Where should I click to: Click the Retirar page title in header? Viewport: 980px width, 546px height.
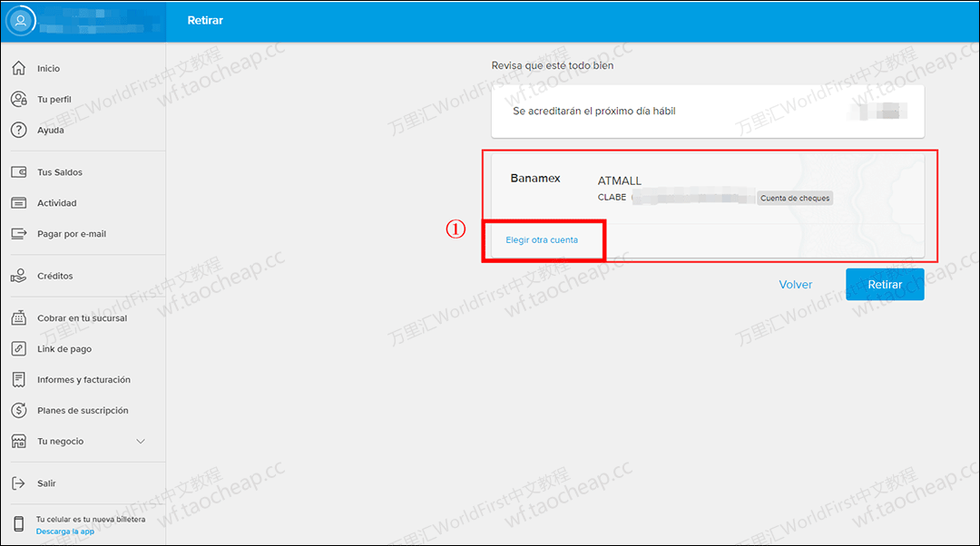[x=205, y=21]
